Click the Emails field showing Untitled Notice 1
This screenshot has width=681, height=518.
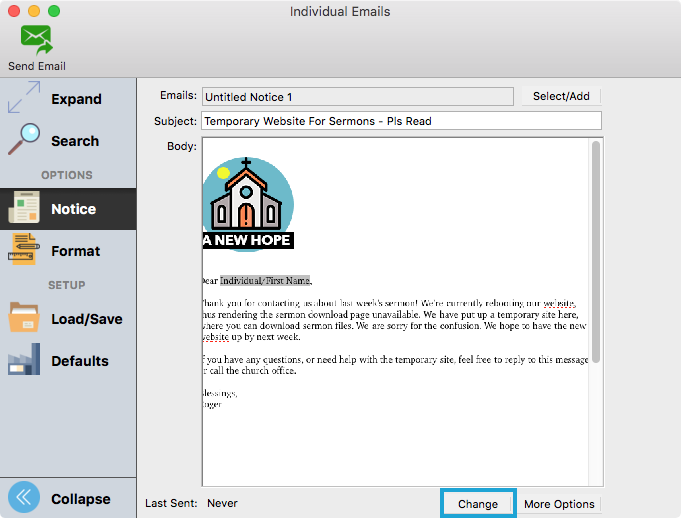click(x=358, y=97)
